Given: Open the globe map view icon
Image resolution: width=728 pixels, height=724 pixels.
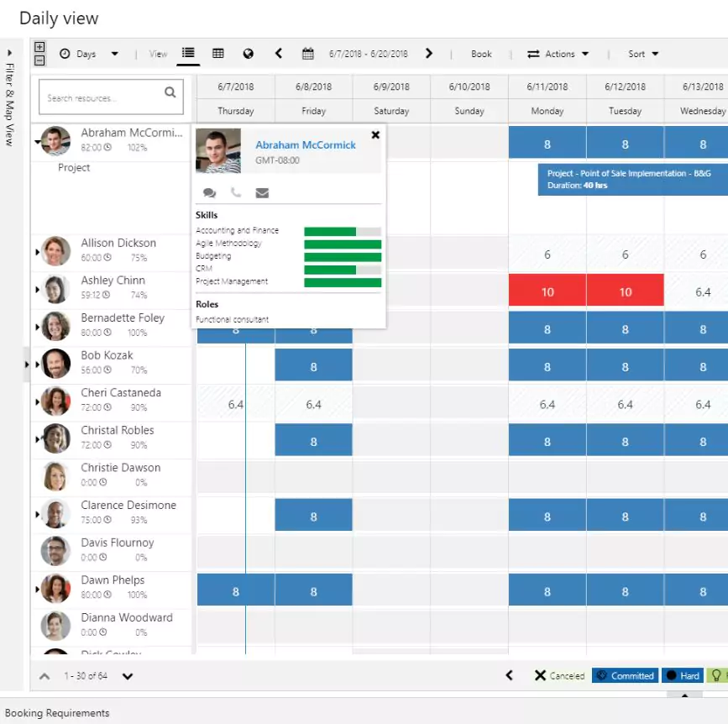Looking at the screenshot, I should tap(249, 54).
